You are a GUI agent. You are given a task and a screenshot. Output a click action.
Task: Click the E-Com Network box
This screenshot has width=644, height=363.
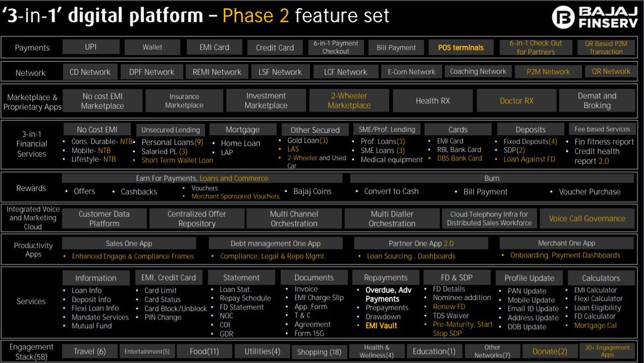[412, 71]
